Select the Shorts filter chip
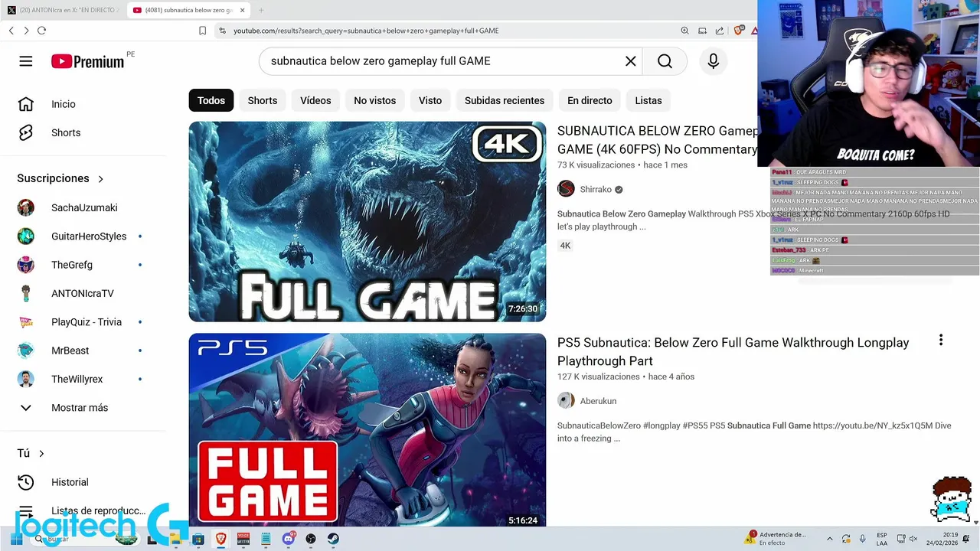This screenshot has width=980, height=551. 263,100
